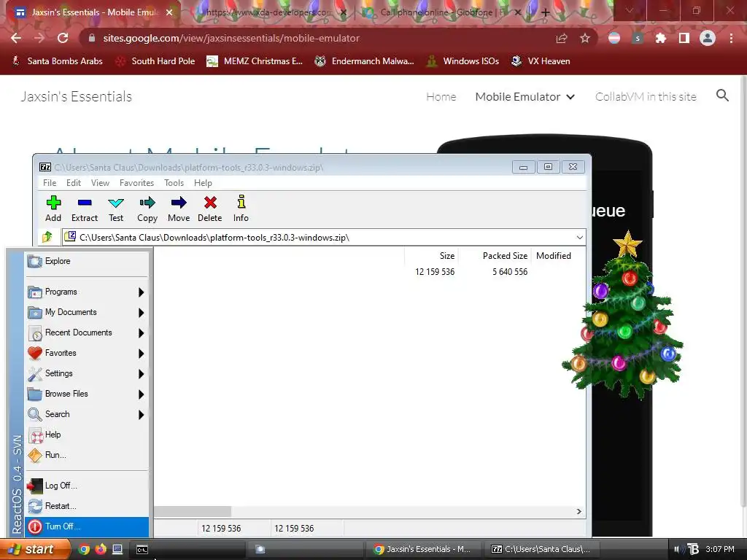747x560 pixels.
Task: Click the Extract icon in 7-Zip
Action: tap(85, 209)
